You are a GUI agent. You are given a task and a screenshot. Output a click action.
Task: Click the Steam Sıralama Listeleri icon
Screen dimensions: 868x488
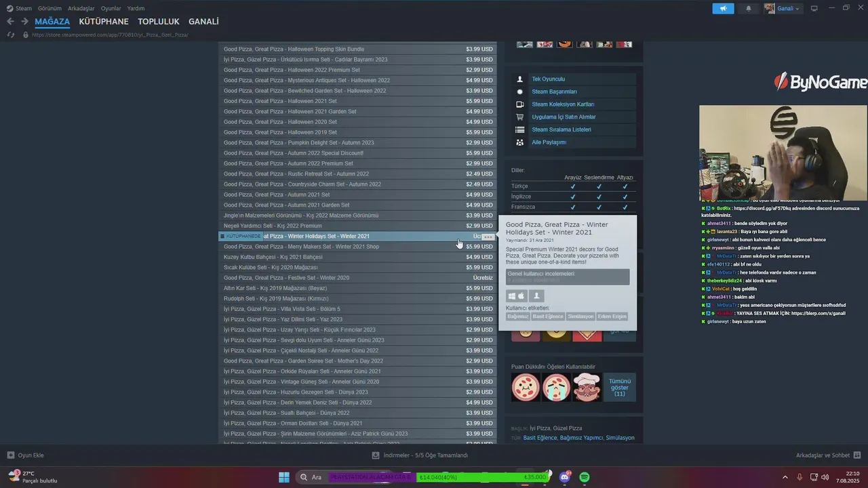pos(519,129)
